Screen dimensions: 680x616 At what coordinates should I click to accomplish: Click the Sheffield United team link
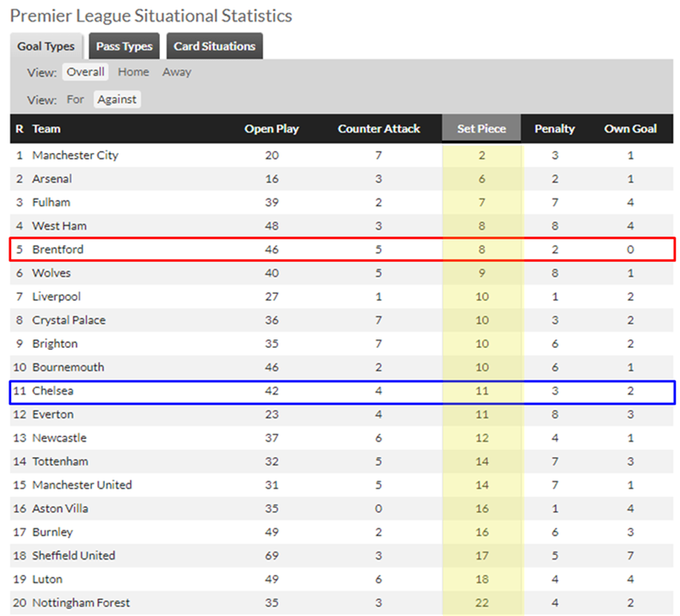pos(74,555)
